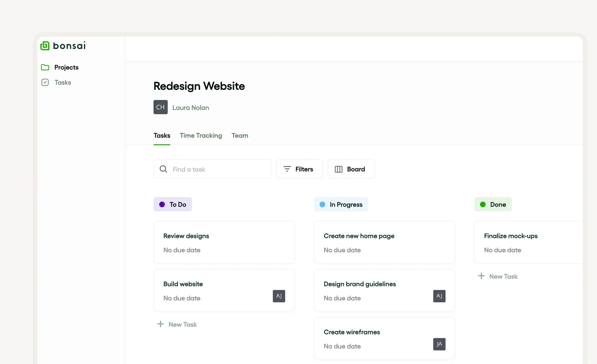This screenshot has height=364, width=597.
Task: Open the Board view selector
Action: point(351,169)
